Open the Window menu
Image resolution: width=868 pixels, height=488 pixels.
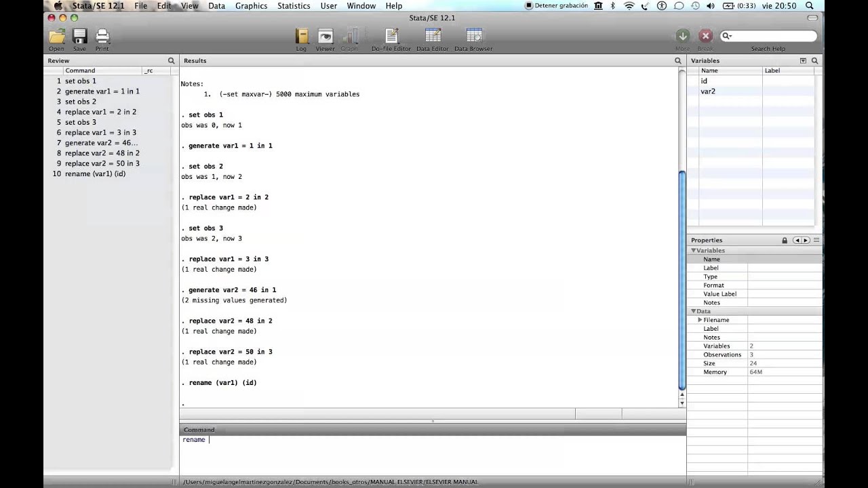point(361,5)
